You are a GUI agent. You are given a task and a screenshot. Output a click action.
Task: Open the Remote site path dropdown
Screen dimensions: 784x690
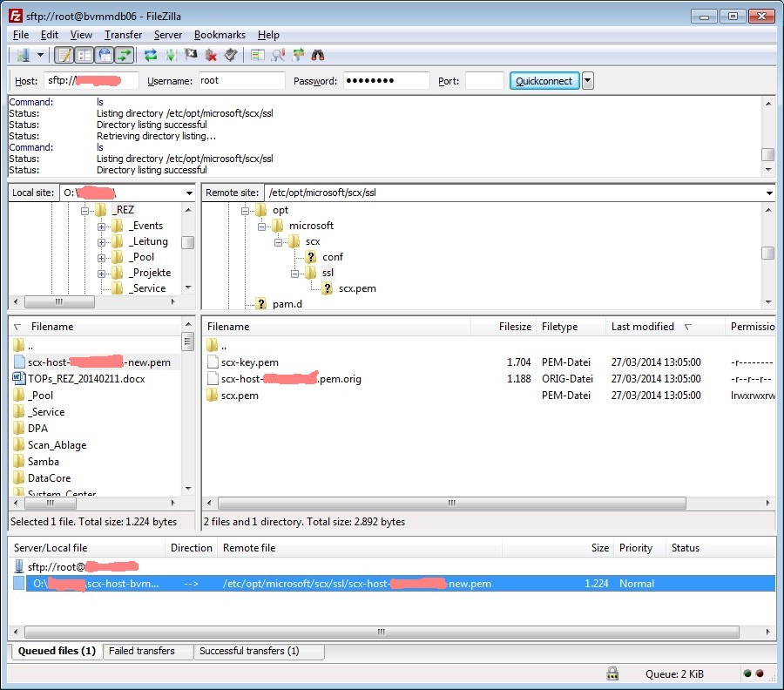point(769,193)
